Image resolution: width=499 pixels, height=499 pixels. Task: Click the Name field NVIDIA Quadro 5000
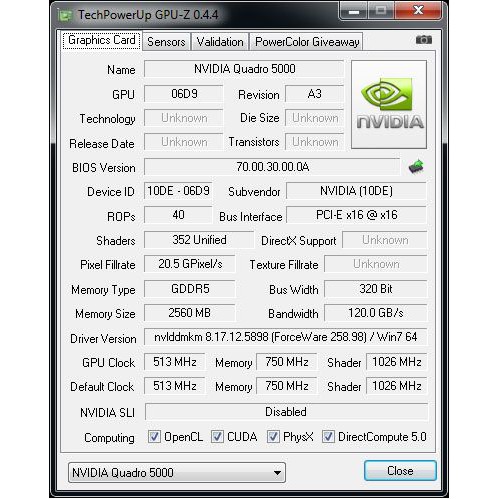[244, 69]
